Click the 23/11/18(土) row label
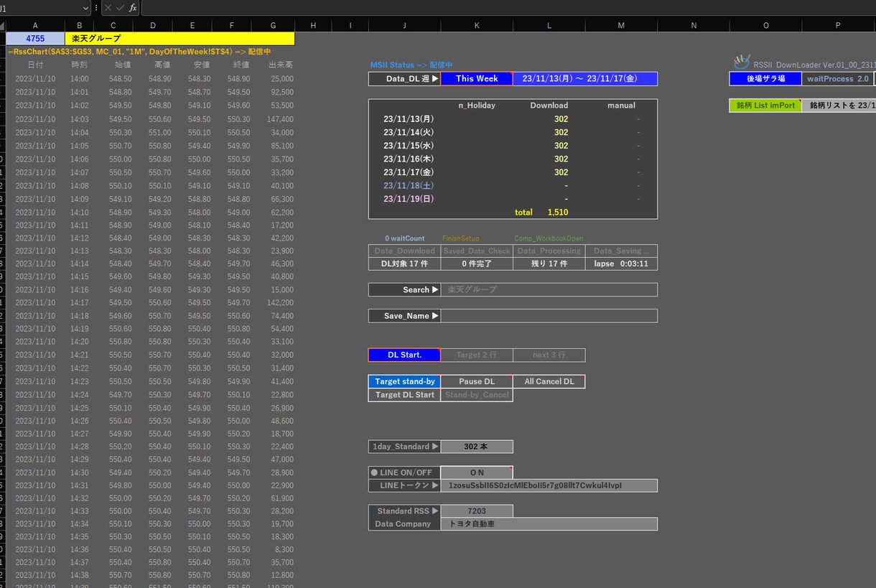Screen dimensions: 876x588 coord(409,185)
